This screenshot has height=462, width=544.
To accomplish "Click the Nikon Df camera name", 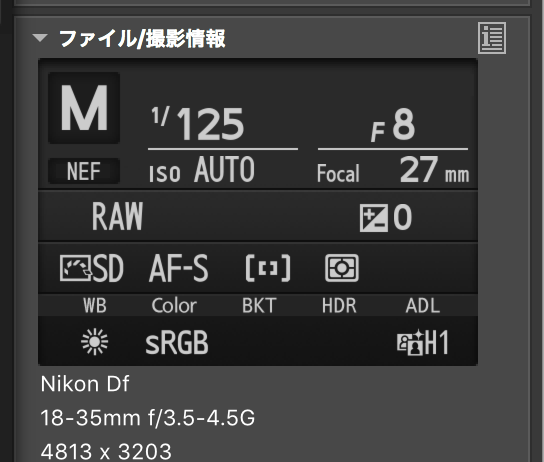I will pyautogui.click(x=85, y=384).
